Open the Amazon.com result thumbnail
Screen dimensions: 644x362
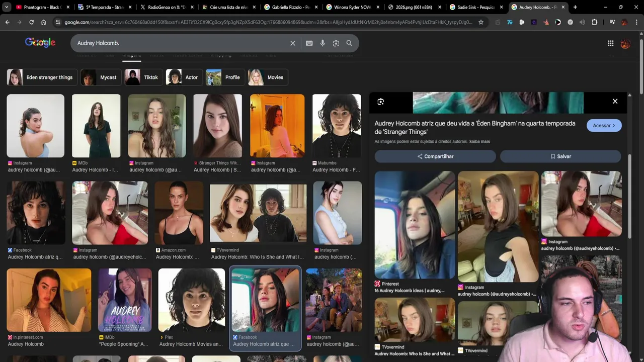click(179, 213)
